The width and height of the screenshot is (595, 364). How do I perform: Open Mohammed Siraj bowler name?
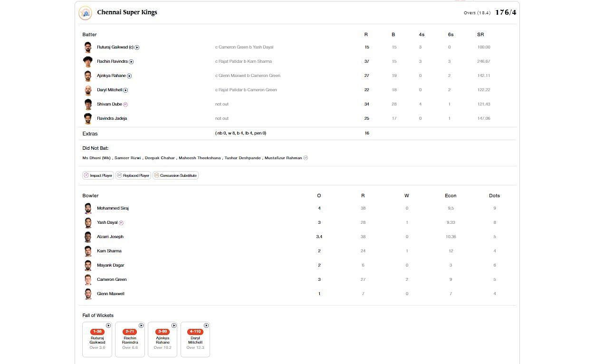(x=113, y=208)
